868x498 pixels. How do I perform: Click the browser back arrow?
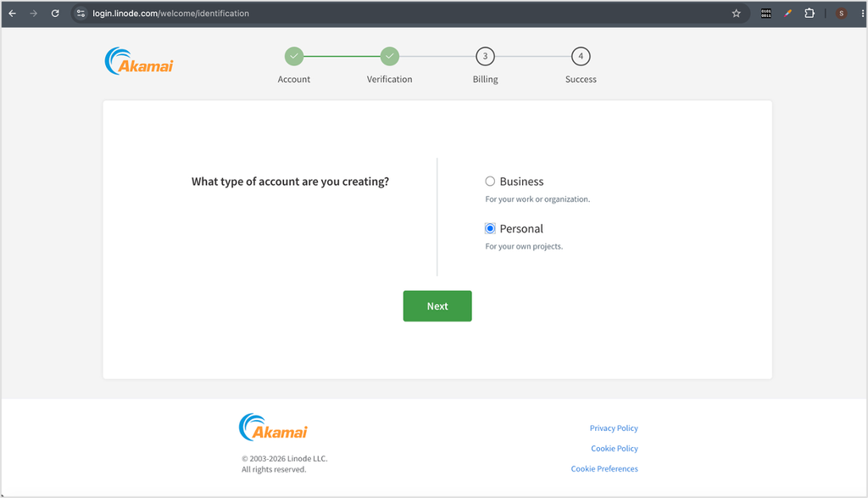click(x=12, y=14)
